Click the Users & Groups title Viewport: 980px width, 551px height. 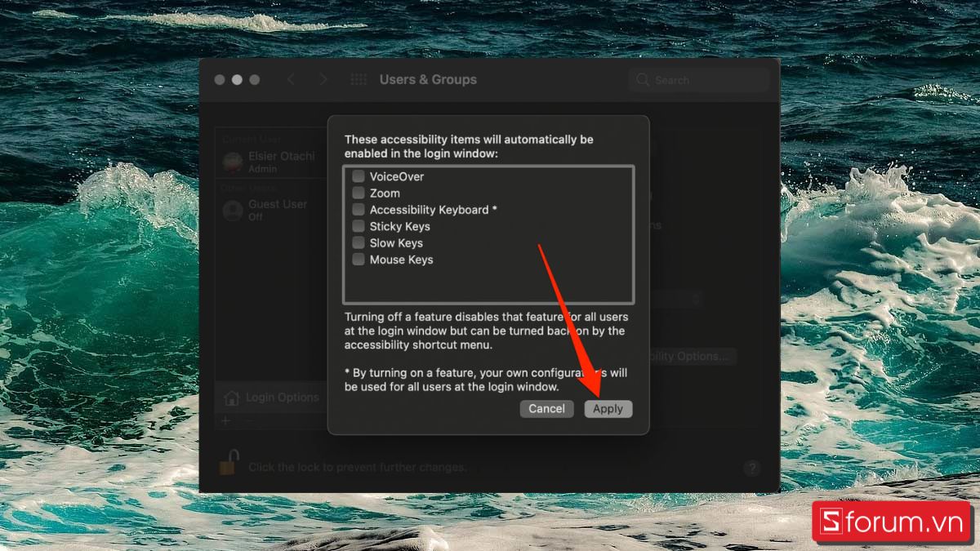[x=428, y=79]
